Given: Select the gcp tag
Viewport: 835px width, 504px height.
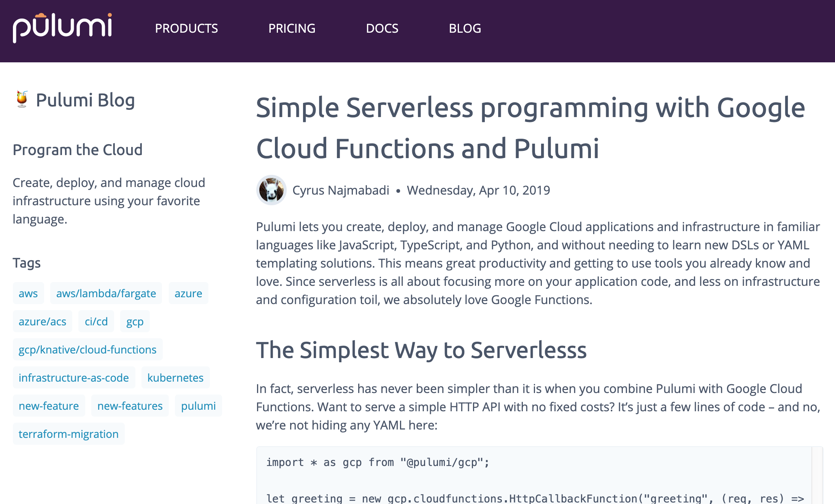Looking at the screenshot, I should pyautogui.click(x=135, y=322).
